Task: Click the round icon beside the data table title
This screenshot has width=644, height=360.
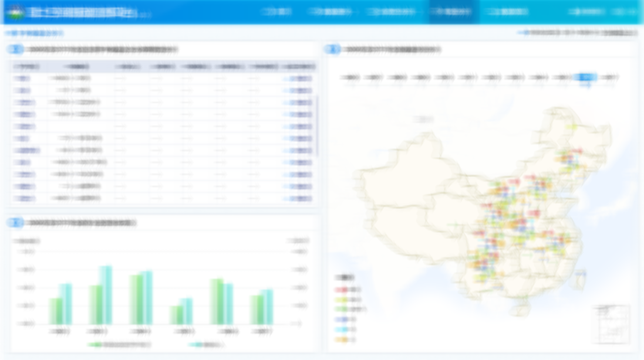Action: 16,50
